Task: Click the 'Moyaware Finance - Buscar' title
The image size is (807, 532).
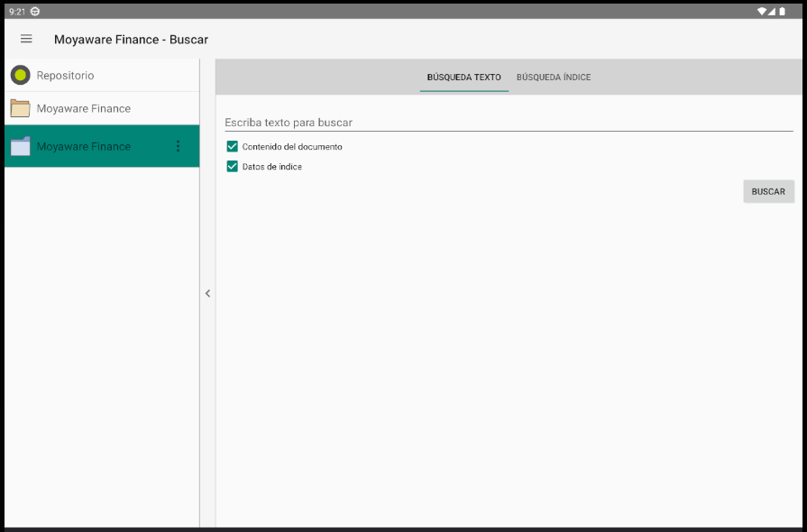Action: click(x=131, y=40)
